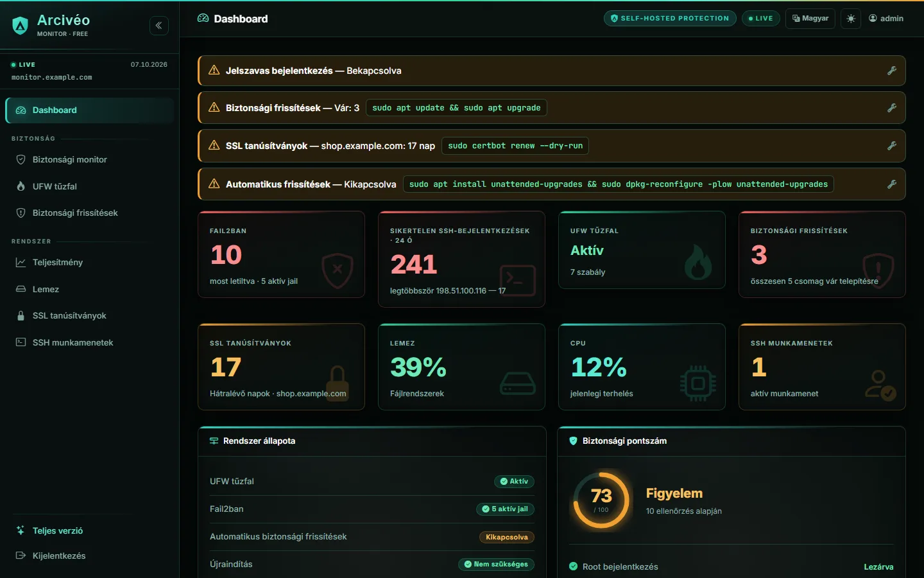Click wrench icon on Automatikus frissítések alert
The image size is (924, 578).
[892, 184]
